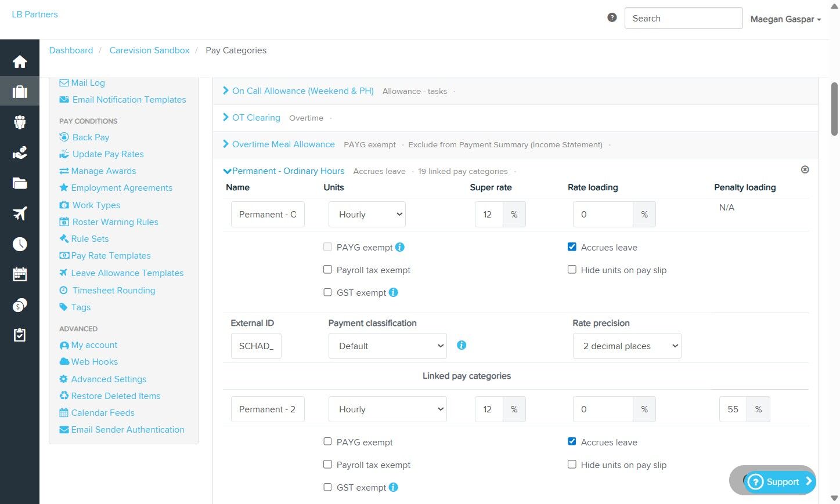Click the Support button
The image size is (840, 504).
(x=780, y=481)
